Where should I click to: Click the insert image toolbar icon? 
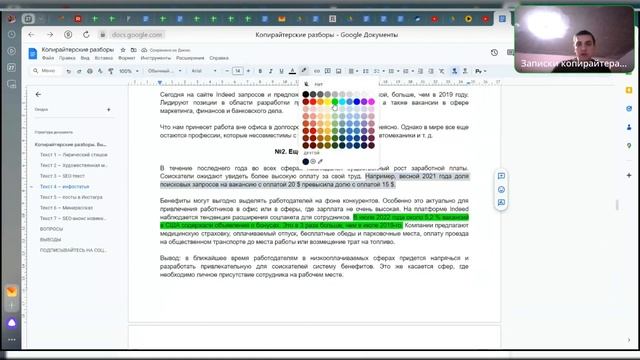[338, 71]
